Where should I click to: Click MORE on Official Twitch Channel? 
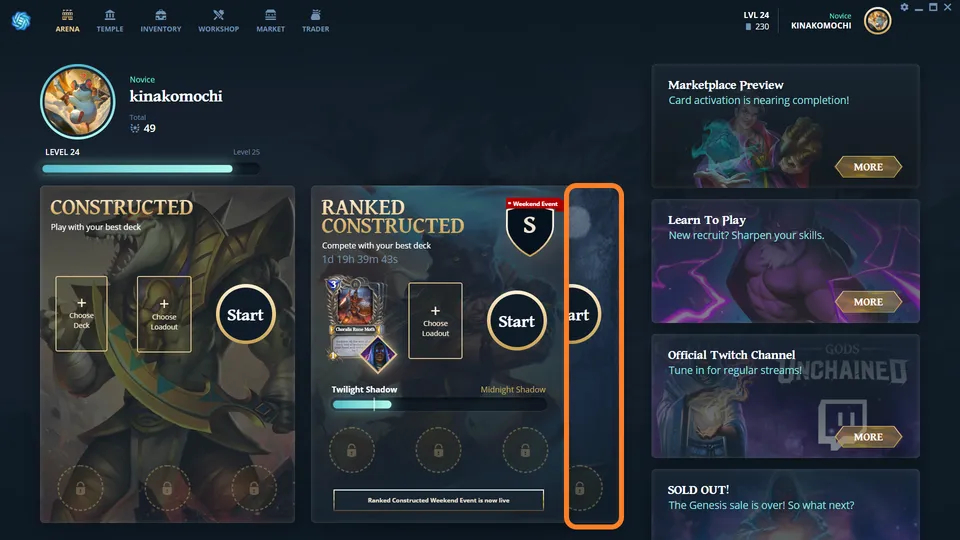[x=868, y=437]
